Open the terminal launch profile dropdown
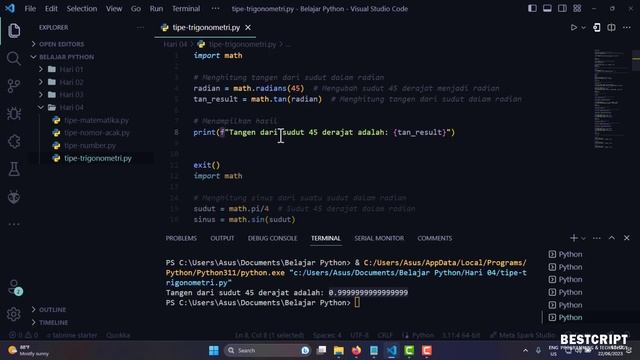 tap(583, 238)
